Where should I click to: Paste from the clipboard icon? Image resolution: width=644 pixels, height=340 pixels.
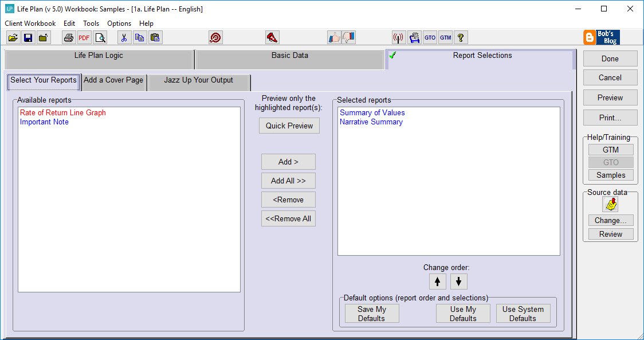click(x=155, y=37)
